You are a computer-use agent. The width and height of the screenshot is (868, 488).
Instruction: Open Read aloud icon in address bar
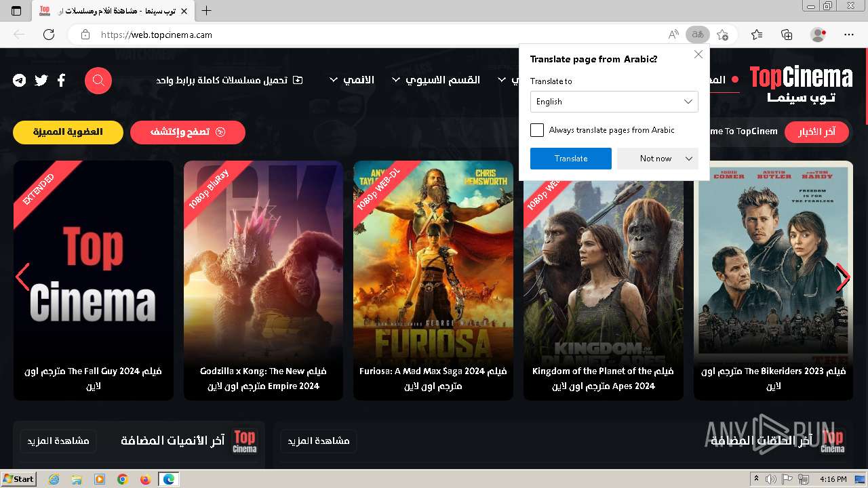click(x=673, y=35)
